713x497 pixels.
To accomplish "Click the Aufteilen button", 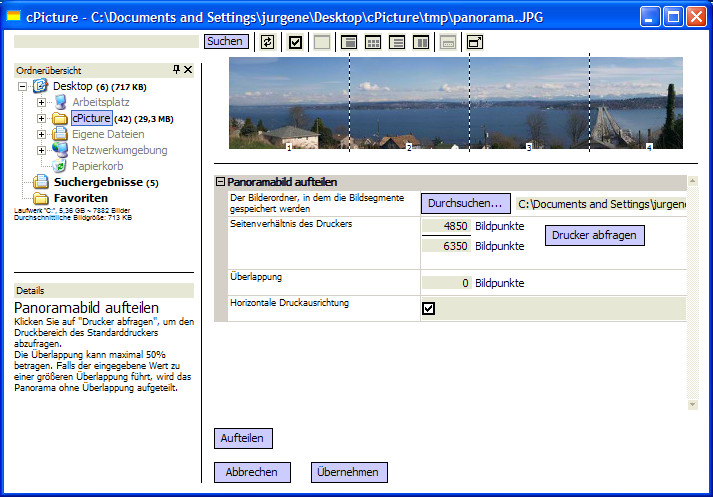I will click(x=243, y=438).
